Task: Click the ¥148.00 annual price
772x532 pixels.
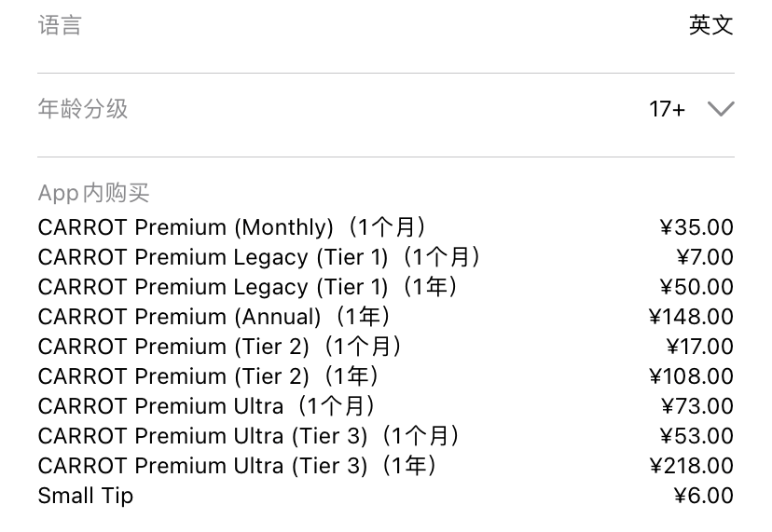Action: [691, 317]
